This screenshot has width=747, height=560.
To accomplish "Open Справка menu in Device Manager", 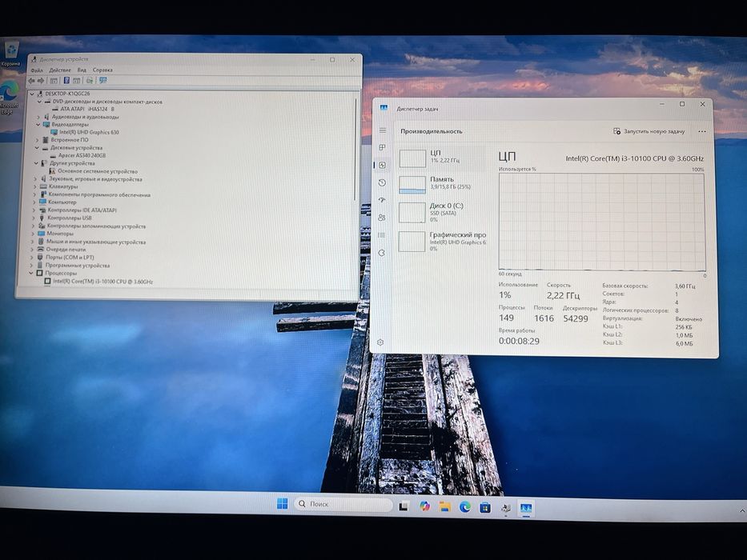I will (102, 70).
